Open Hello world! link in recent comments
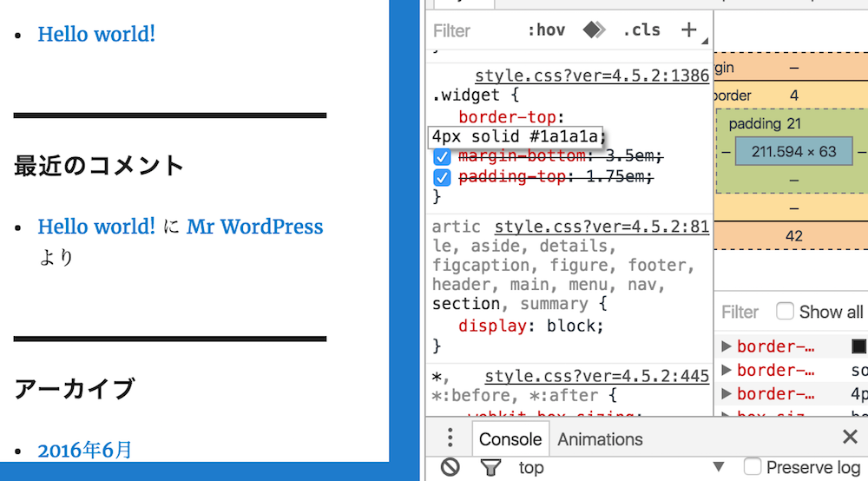The width and height of the screenshot is (868, 481). (96, 227)
